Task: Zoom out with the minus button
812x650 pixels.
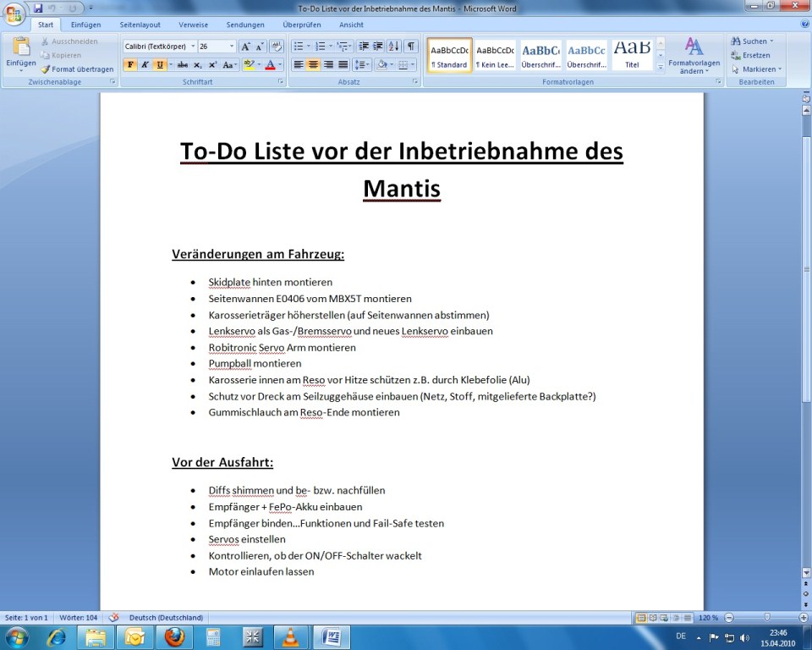Action: 729,617
